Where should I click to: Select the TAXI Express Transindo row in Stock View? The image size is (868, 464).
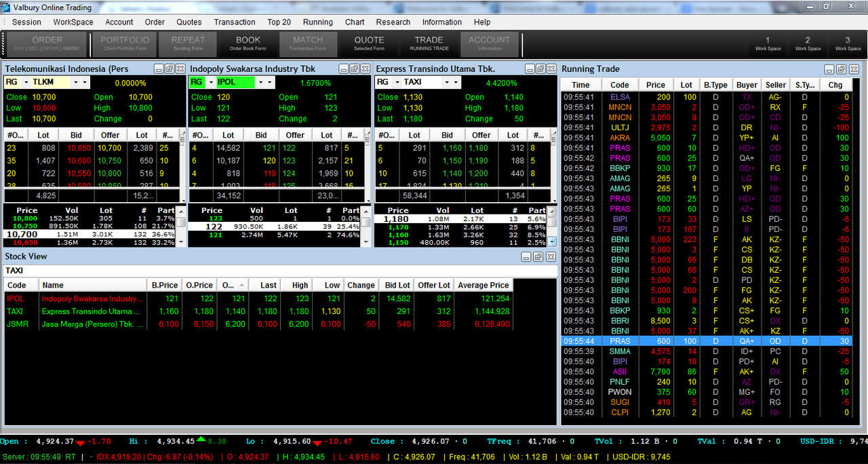pos(258,311)
